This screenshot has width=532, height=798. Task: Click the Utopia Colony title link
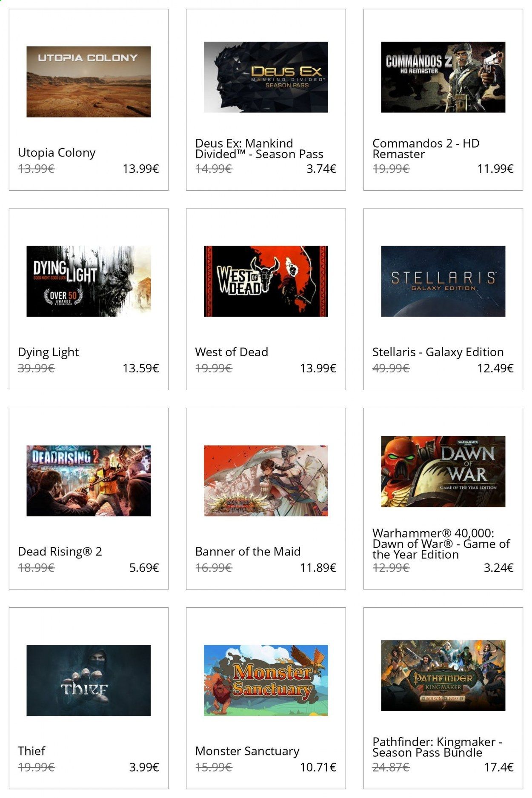(57, 153)
